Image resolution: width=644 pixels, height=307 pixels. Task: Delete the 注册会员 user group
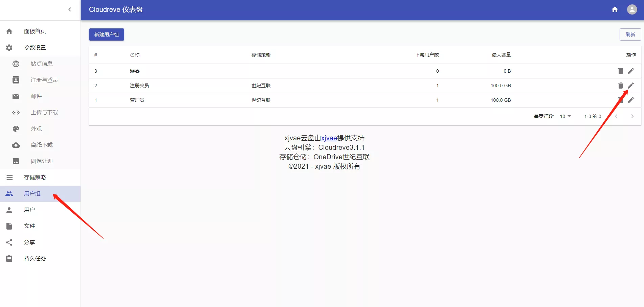620,86
